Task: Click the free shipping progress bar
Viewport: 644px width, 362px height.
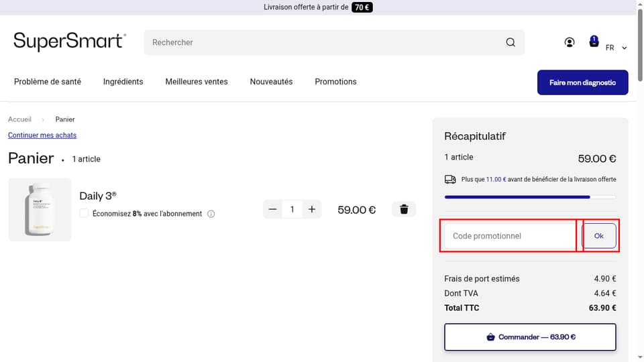Action: pyautogui.click(x=530, y=197)
